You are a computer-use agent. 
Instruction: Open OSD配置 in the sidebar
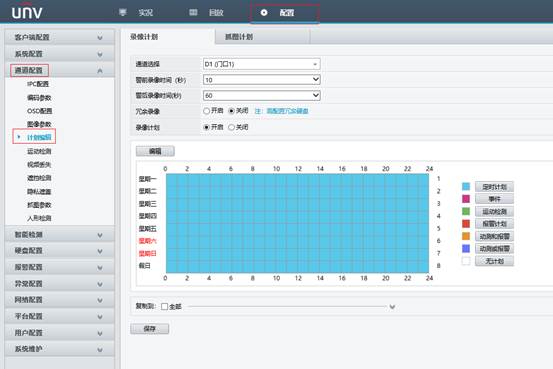(x=40, y=111)
